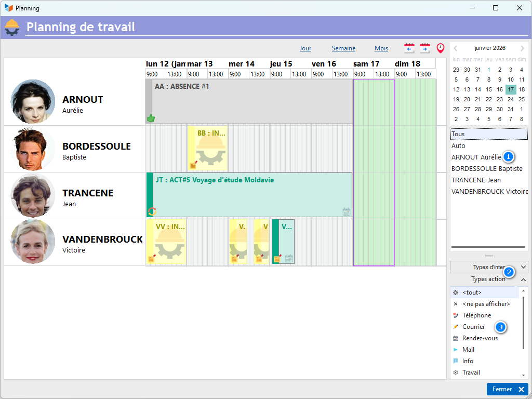
Task: Click the Travail gear icon in list
Action: tap(456, 373)
